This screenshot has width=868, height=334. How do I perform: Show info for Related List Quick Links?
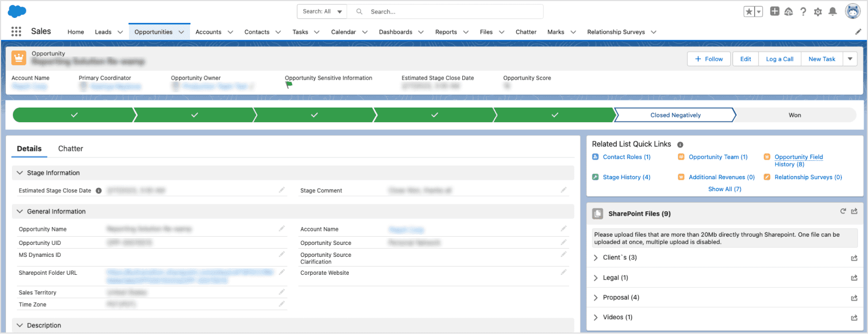pos(680,144)
